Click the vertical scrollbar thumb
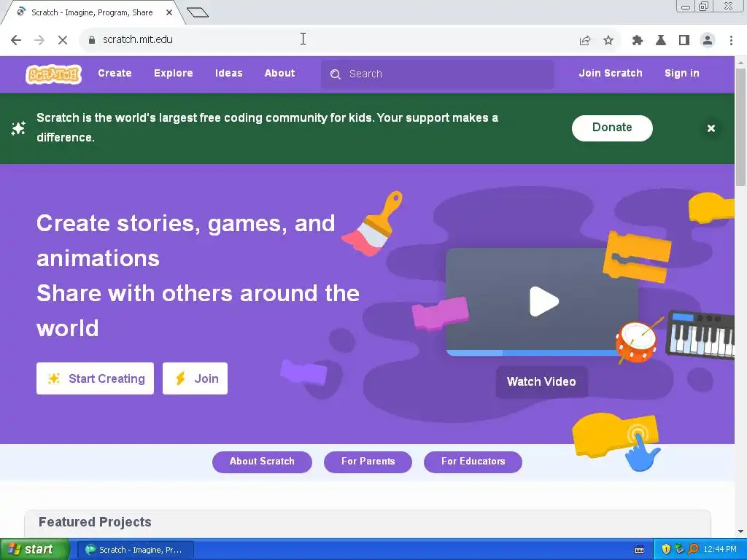Viewport: 747px width, 560px height. [x=740, y=127]
